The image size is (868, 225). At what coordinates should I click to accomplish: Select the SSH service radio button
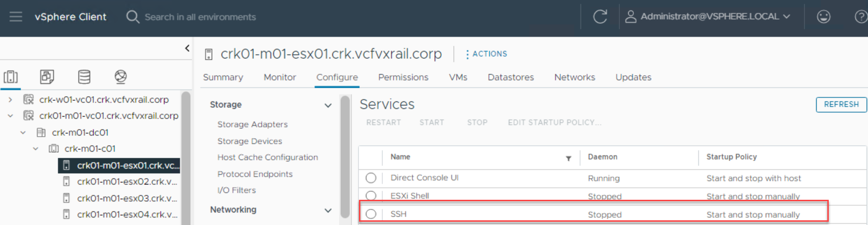371,214
